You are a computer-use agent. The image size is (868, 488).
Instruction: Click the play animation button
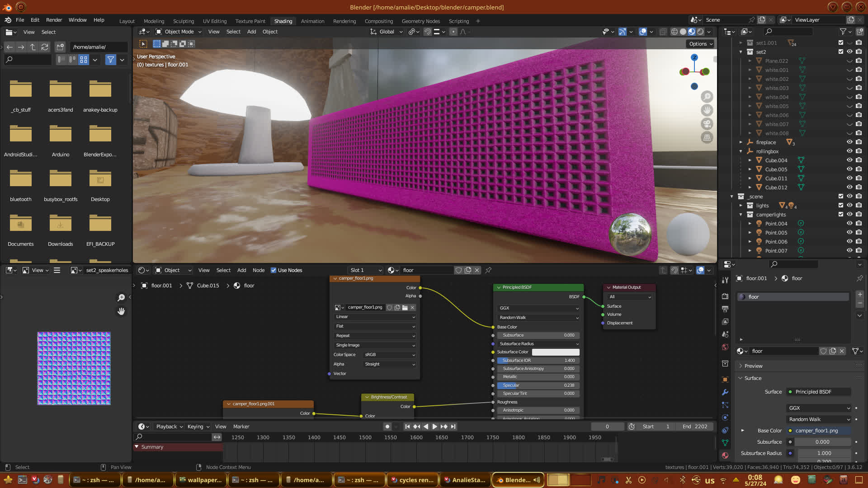pyautogui.click(x=434, y=427)
